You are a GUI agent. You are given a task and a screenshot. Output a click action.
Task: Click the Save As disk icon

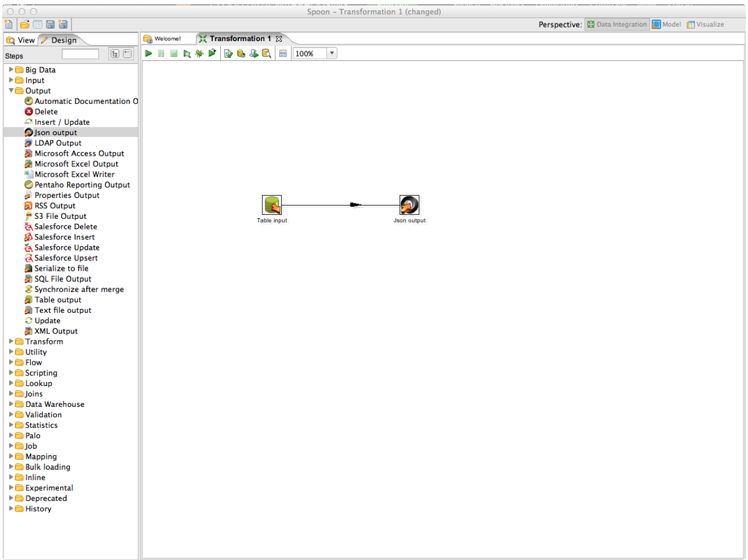coord(63,24)
